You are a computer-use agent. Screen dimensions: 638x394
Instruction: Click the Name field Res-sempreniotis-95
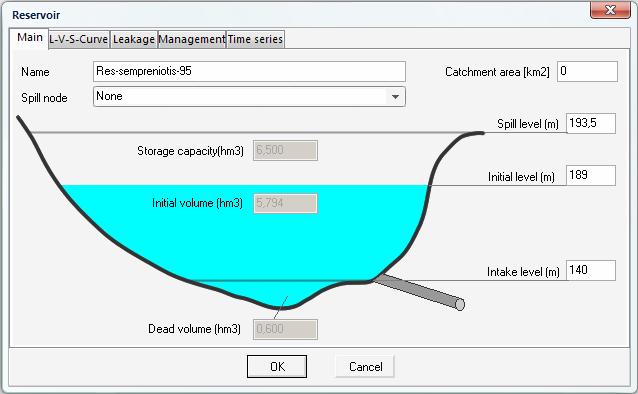[x=249, y=72]
